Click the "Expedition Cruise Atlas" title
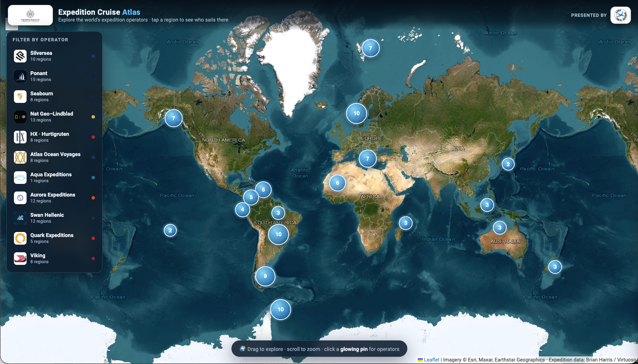The width and height of the screenshot is (638, 364). (x=99, y=12)
